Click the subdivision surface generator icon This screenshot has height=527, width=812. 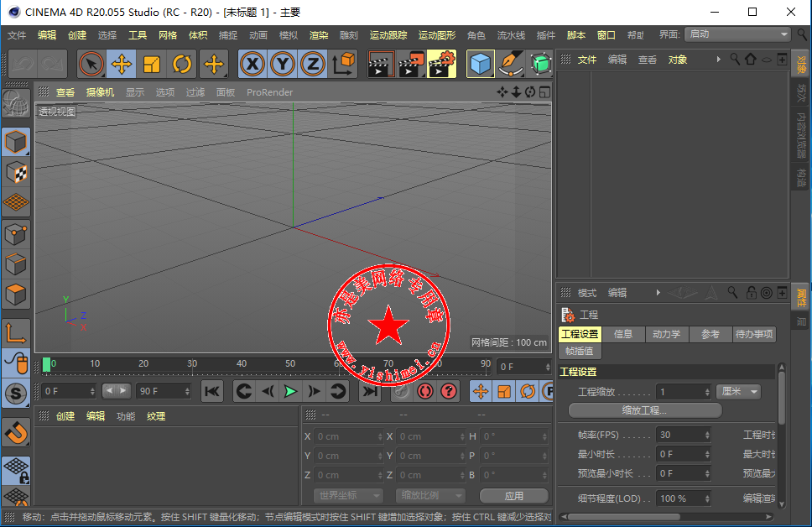tap(540, 65)
